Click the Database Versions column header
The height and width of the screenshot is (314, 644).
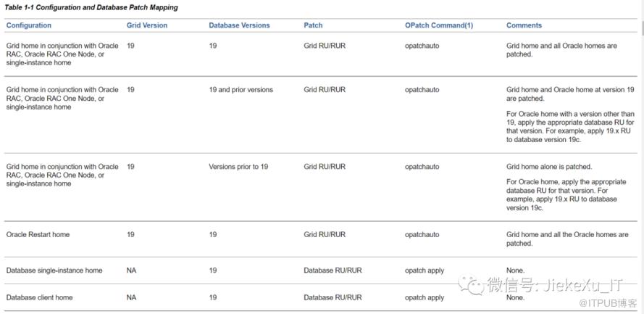(239, 25)
